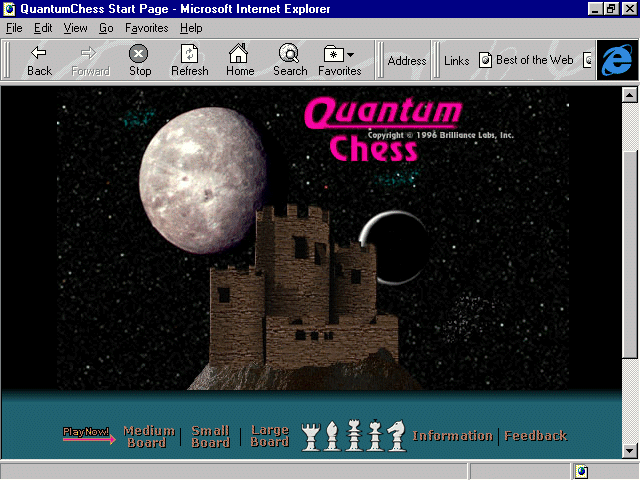
Task: Open the Go menu
Action: [x=106, y=28]
